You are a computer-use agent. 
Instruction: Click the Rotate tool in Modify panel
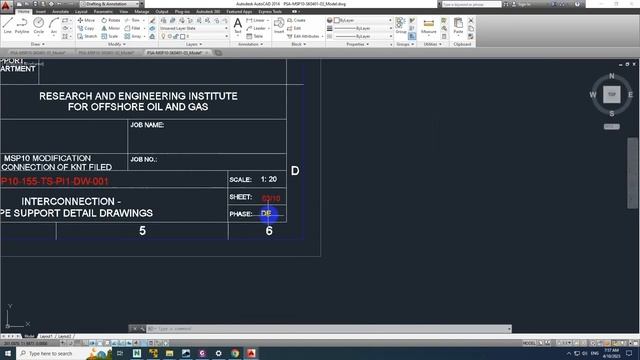coord(111,20)
